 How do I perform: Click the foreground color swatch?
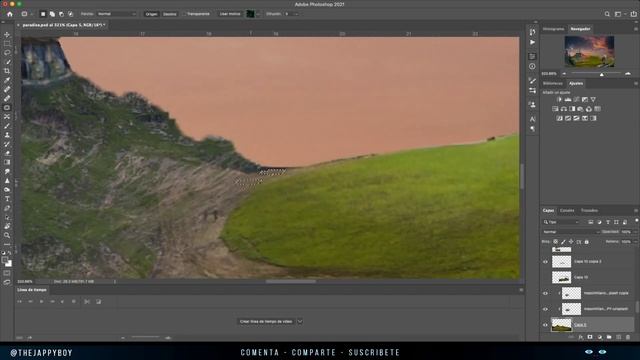(5, 260)
